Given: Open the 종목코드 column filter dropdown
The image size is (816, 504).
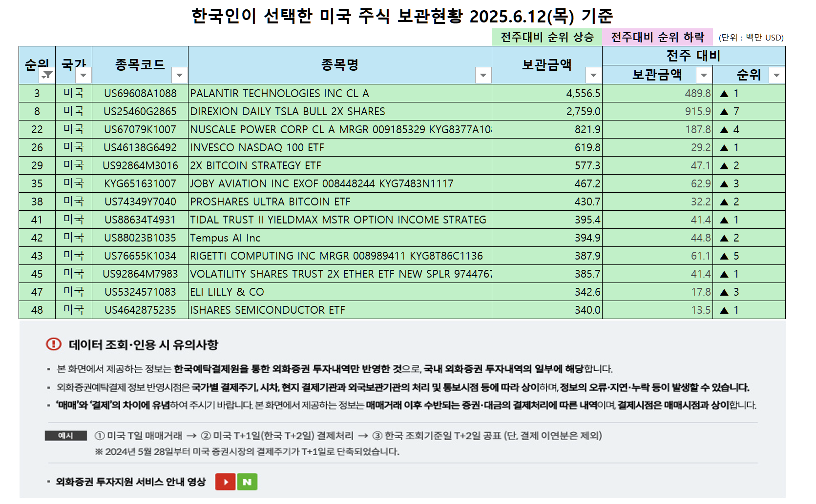Looking at the screenshot, I should 179,76.
